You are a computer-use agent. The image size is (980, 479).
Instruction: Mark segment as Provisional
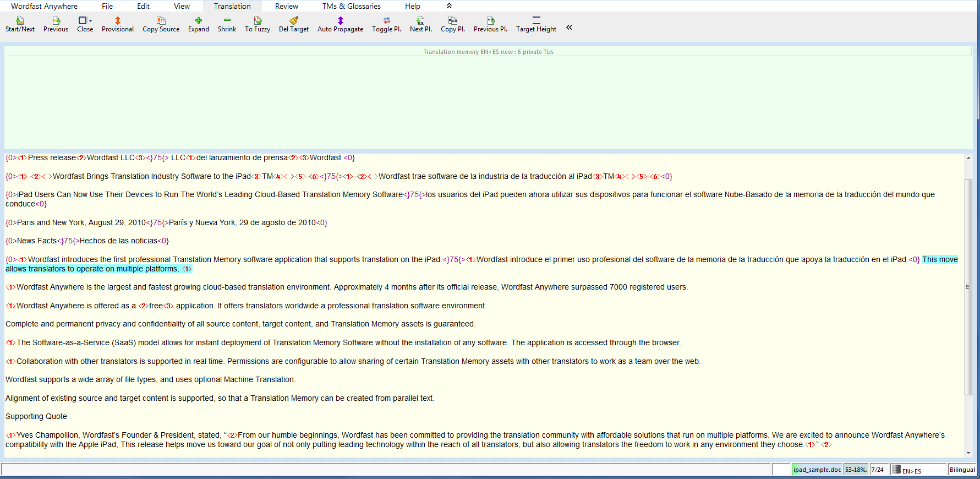pos(117,21)
